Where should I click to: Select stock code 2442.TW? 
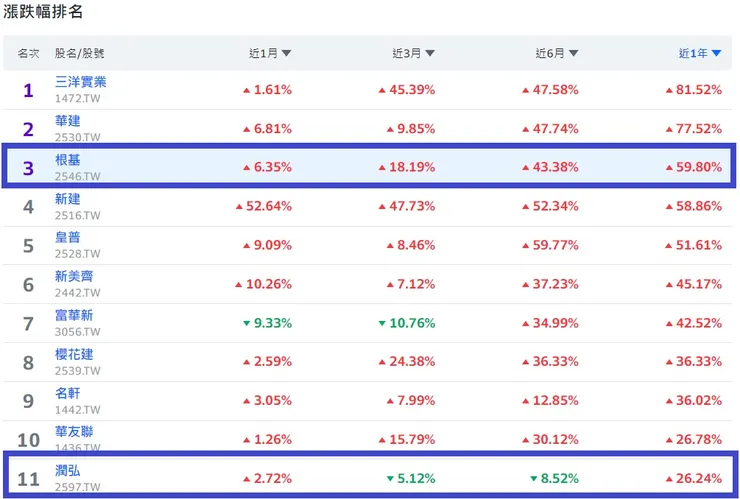click(77, 293)
